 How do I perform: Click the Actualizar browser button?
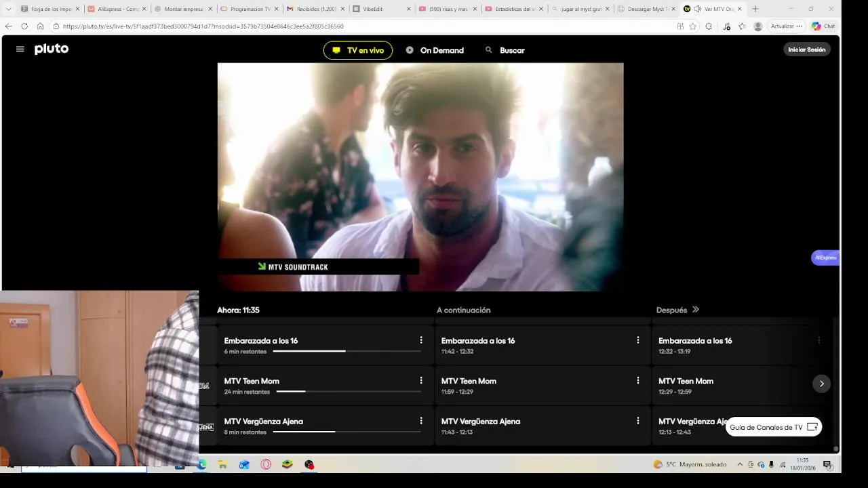click(x=787, y=26)
